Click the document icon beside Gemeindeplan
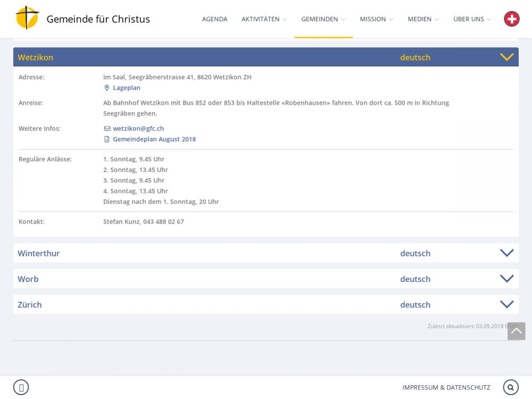532x399 pixels. 107,139
